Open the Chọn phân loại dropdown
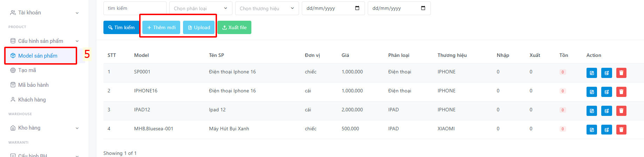 (201, 8)
